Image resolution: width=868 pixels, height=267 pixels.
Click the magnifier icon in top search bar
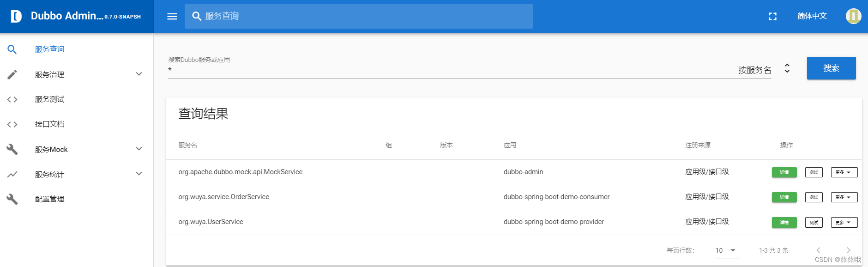(x=197, y=16)
